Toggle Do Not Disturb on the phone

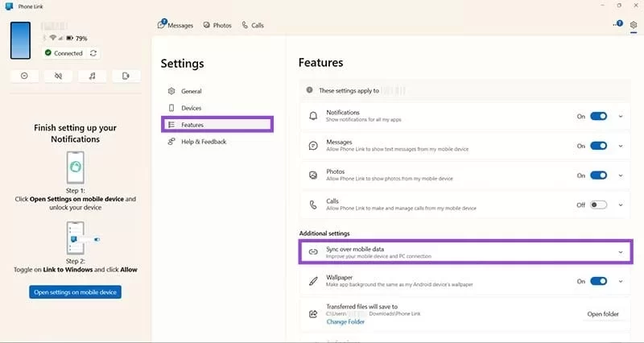(x=24, y=76)
